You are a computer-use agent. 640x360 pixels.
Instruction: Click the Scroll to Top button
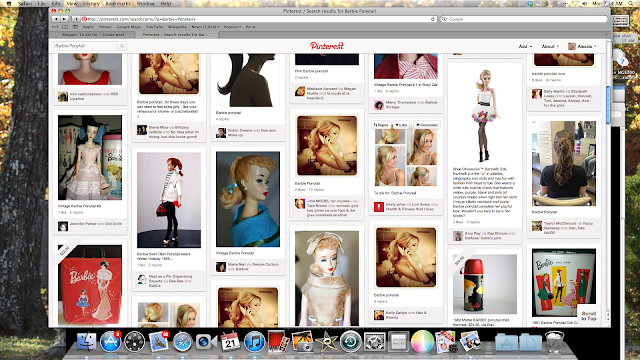[x=589, y=316]
